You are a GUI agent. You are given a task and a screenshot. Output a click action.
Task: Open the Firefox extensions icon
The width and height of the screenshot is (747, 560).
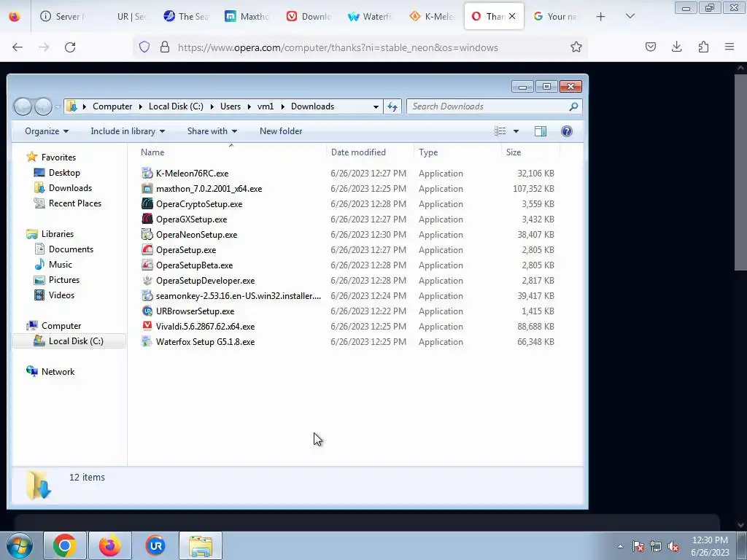point(703,47)
